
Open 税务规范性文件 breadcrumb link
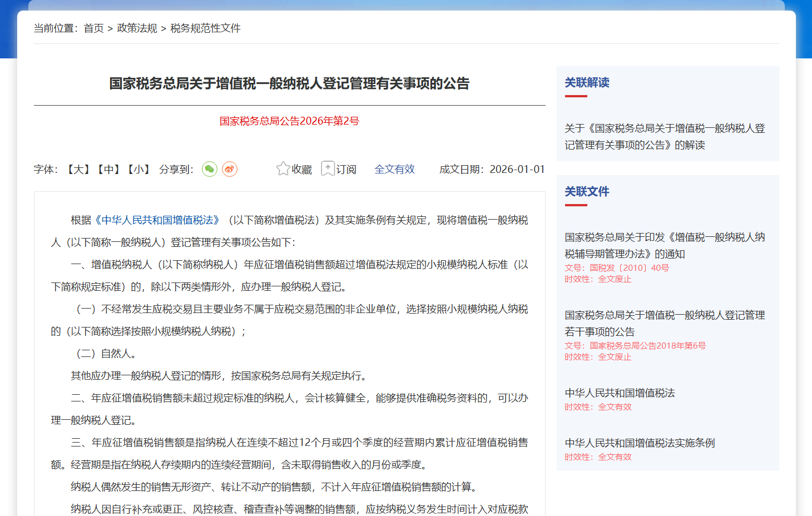coord(205,28)
